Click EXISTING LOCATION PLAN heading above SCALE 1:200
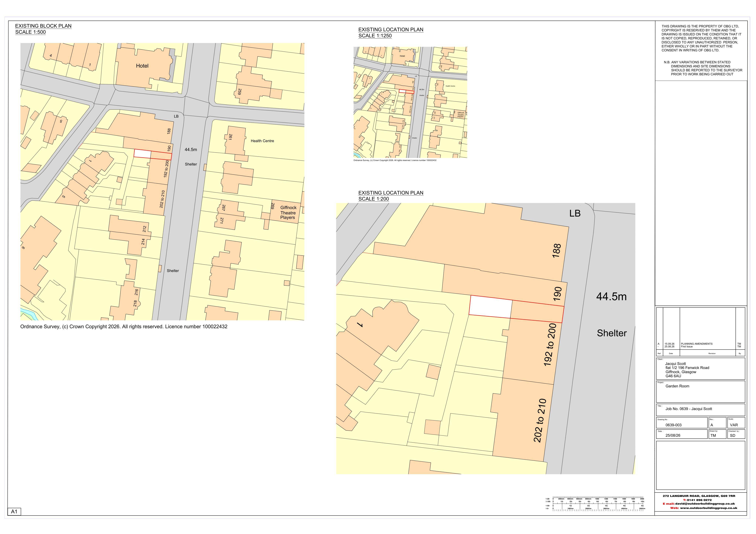This screenshot has height=534, width=756. pyautogui.click(x=391, y=193)
